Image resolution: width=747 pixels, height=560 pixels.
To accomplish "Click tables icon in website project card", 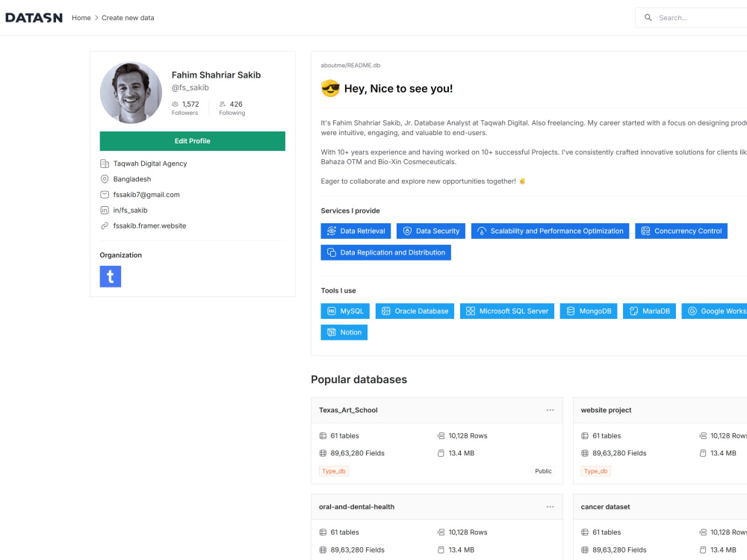I will [585, 436].
